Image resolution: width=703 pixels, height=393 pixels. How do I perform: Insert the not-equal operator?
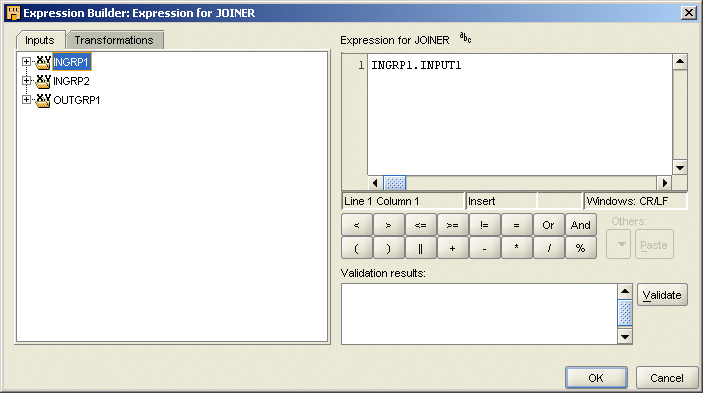click(x=485, y=225)
